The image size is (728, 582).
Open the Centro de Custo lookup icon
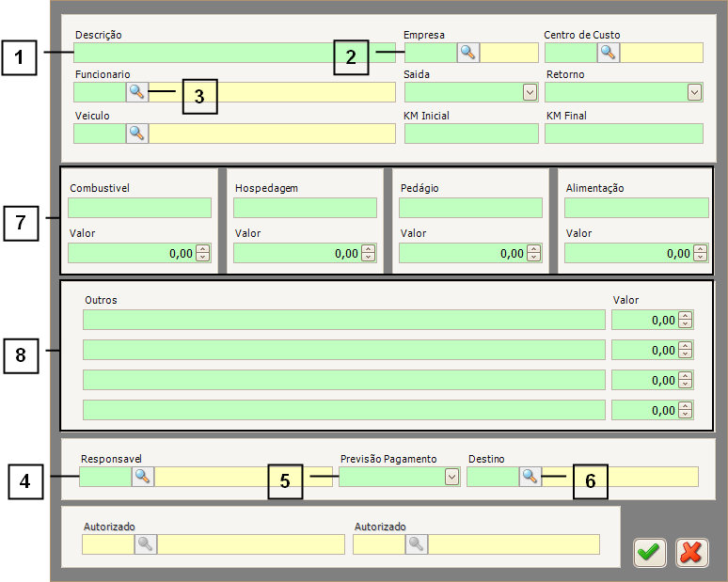pos(609,53)
